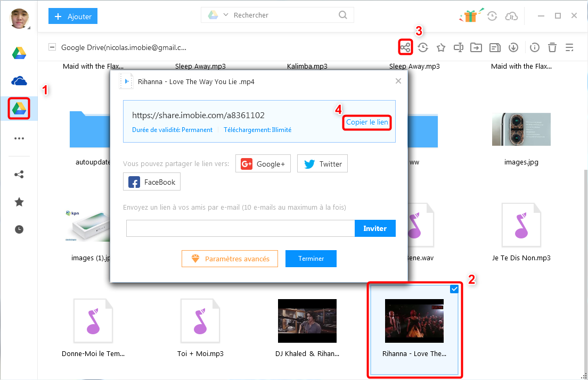Click Copier le lien
Image resolution: width=588 pixels, height=380 pixels.
click(367, 122)
